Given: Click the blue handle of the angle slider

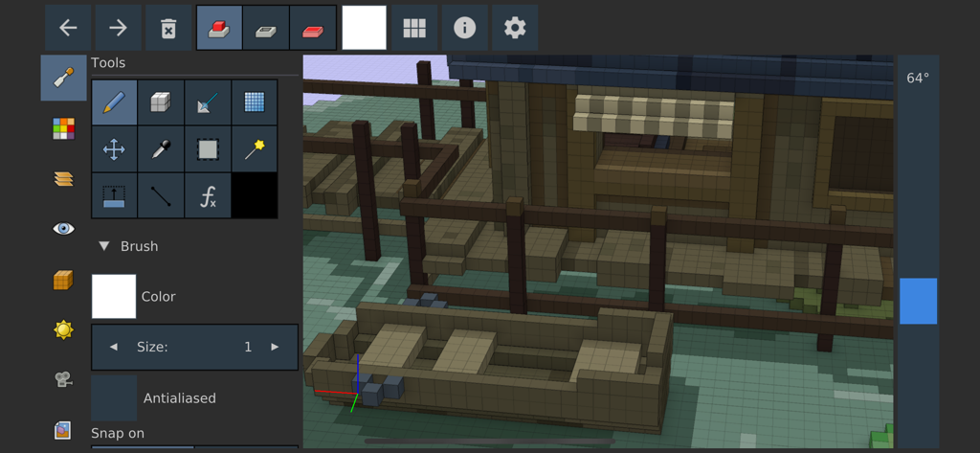Looking at the screenshot, I should pos(918,301).
